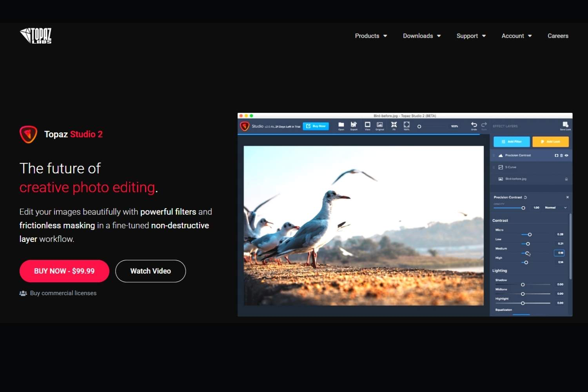Click the mountain icon of Precision Contrast layer
Screen dimensions: 588x392
pyautogui.click(x=501, y=156)
